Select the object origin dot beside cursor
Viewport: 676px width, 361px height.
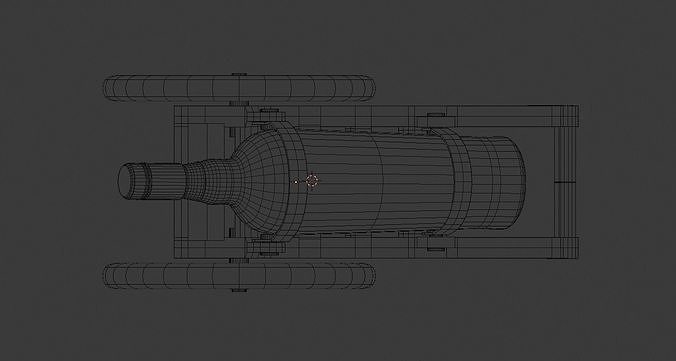[296, 182]
